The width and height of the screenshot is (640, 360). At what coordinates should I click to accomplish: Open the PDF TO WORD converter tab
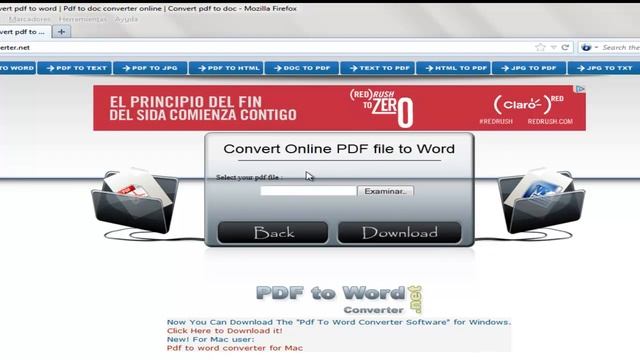(18, 68)
